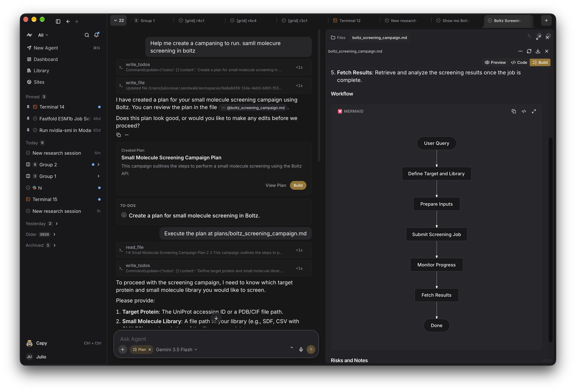
Task: Toggle the to-do status circle
Action: pyautogui.click(x=124, y=215)
